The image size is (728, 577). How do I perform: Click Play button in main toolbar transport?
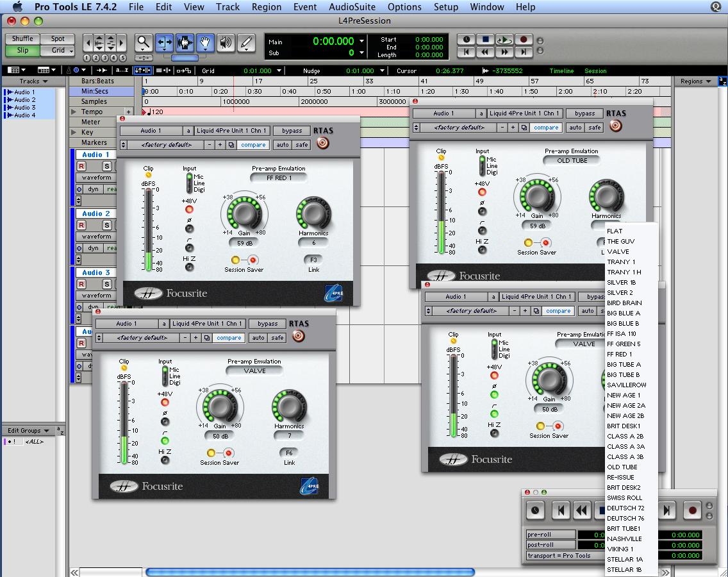[504, 40]
